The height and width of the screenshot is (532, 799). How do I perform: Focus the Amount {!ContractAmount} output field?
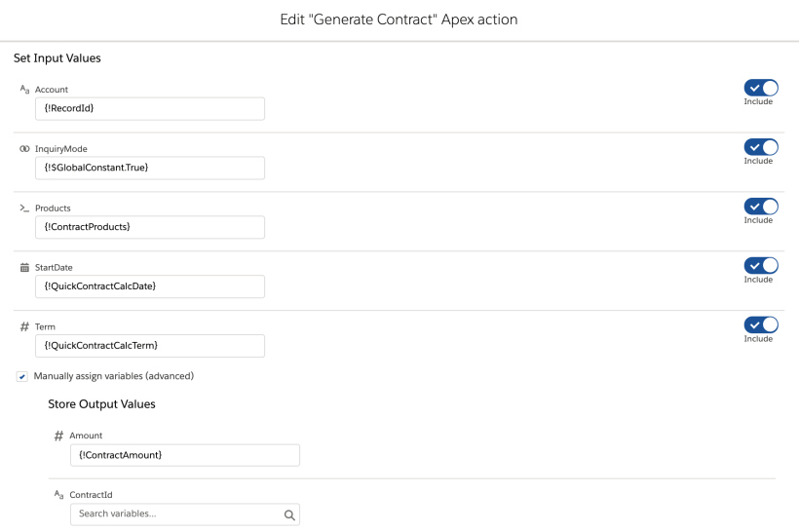click(184, 455)
